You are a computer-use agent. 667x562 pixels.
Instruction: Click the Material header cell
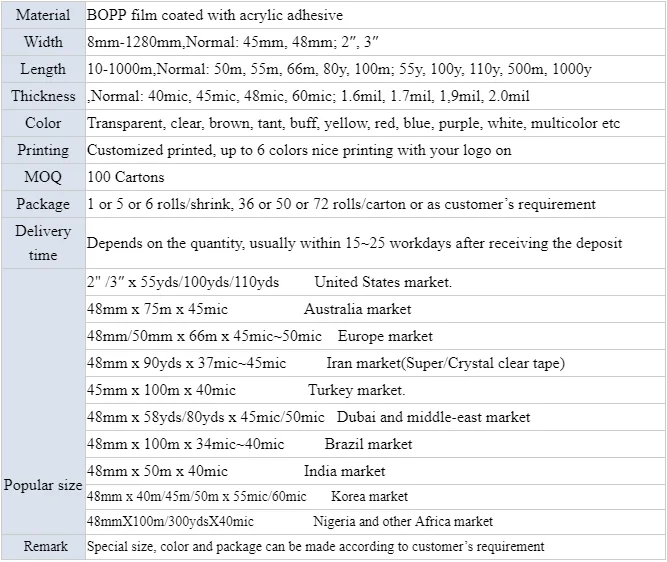click(x=43, y=16)
